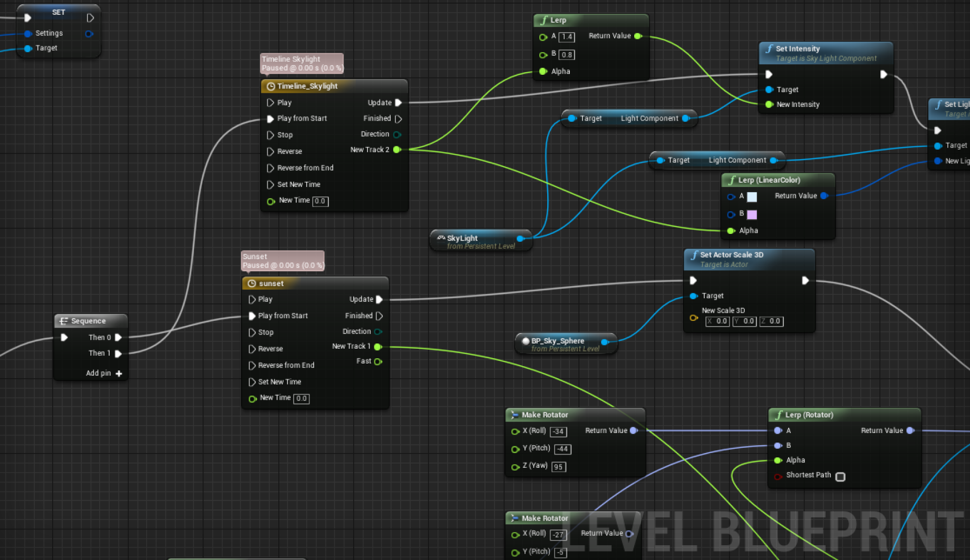Click the Add pin label on Sequence
Viewport: 970px width, 560px height.
pyautogui.click(x=98, y=374)
